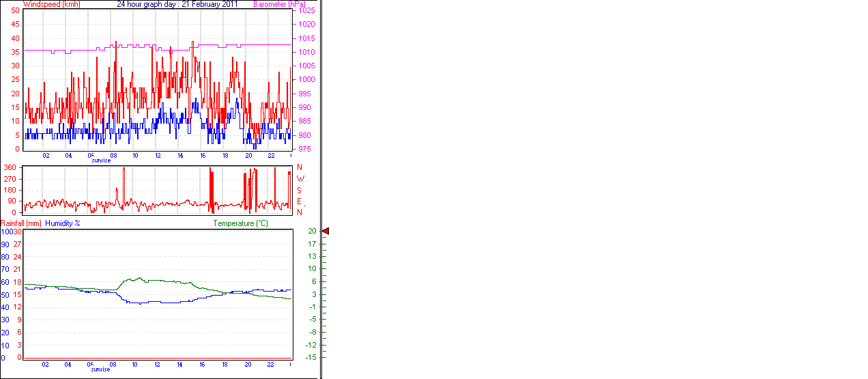Click the Humidity % label
This screenshot has width=868, height=379.
63,223
